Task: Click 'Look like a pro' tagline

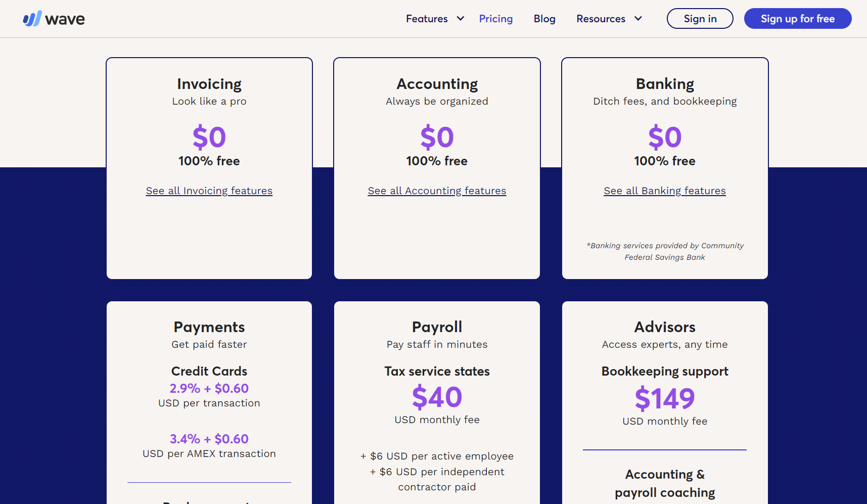Action: coord(209,101)
